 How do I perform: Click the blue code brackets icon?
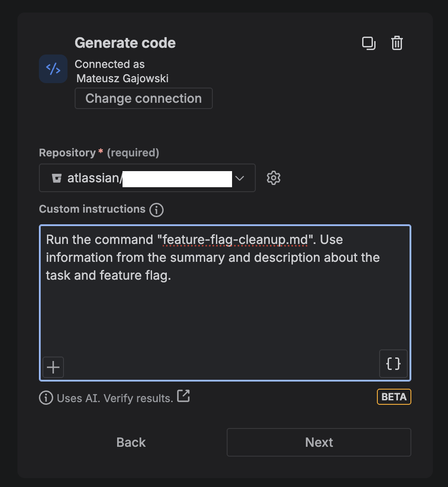53,69
